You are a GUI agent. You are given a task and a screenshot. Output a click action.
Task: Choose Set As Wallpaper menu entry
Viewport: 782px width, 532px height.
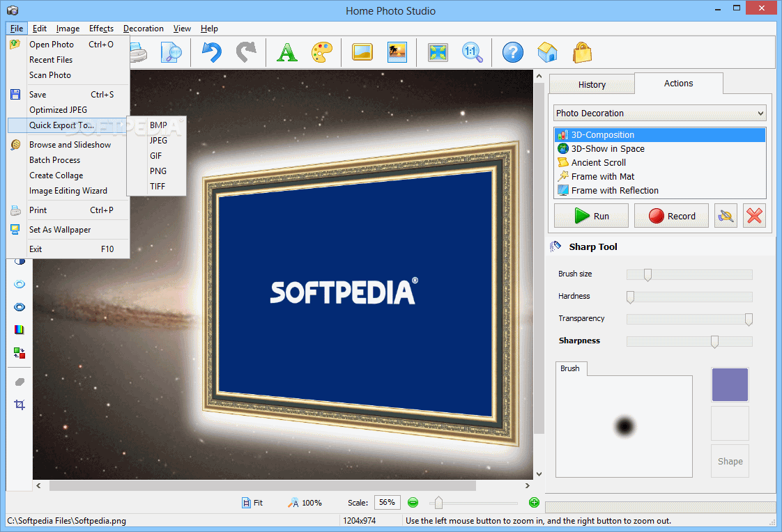68,230
